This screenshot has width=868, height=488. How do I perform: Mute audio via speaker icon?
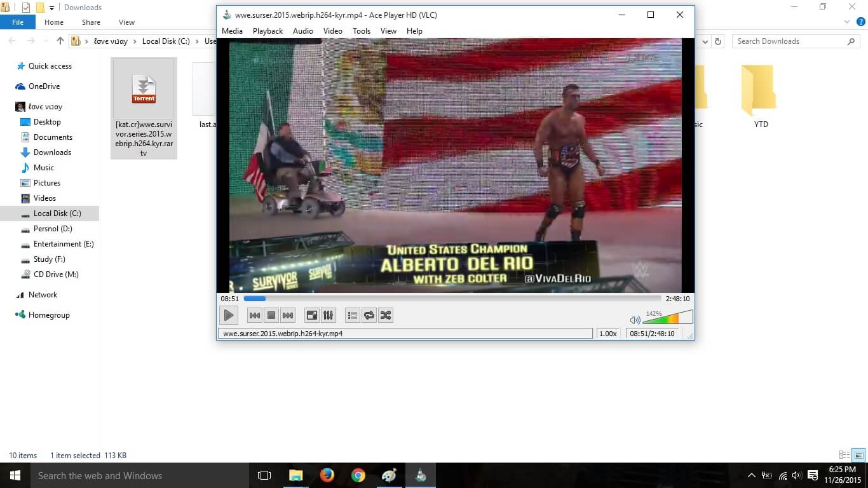[634, 320]
